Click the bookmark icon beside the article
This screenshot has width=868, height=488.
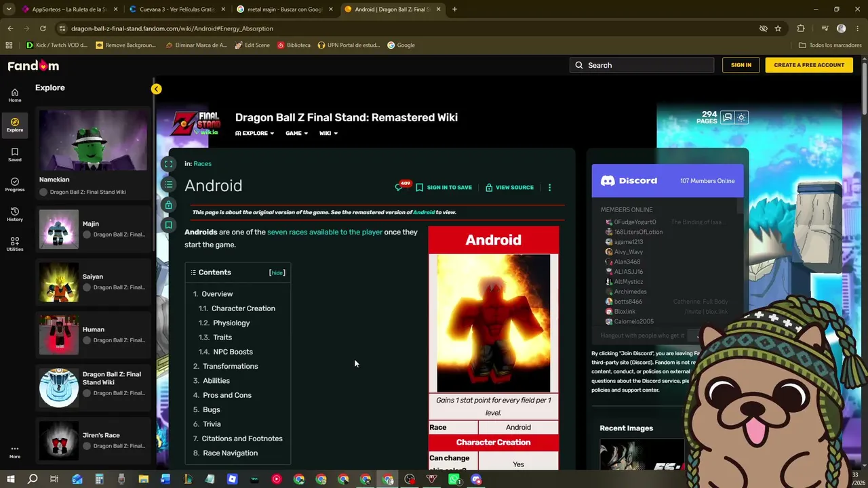pos(169,225)
